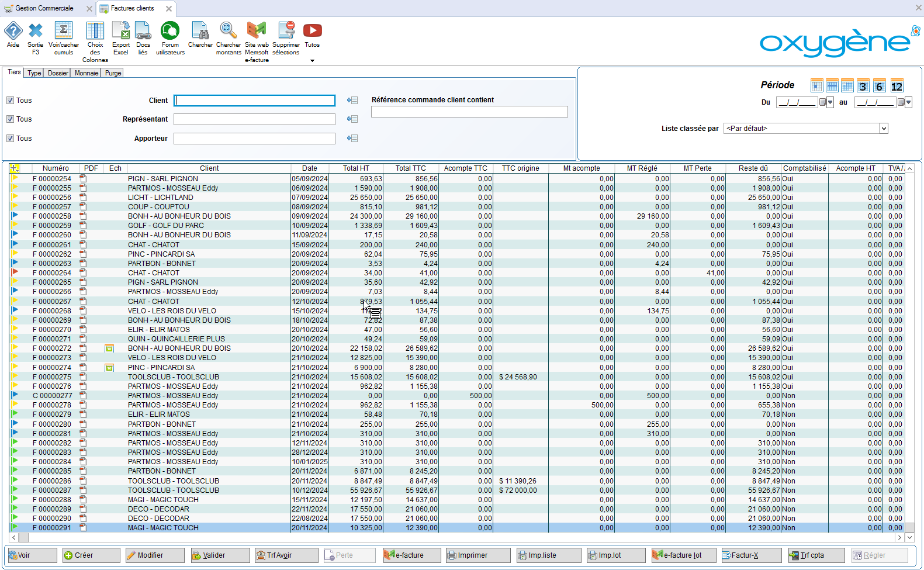Toggle Tous checkbox next to Représentant
The width and height of the screenshot is (924, 570).
coord(10,119)
